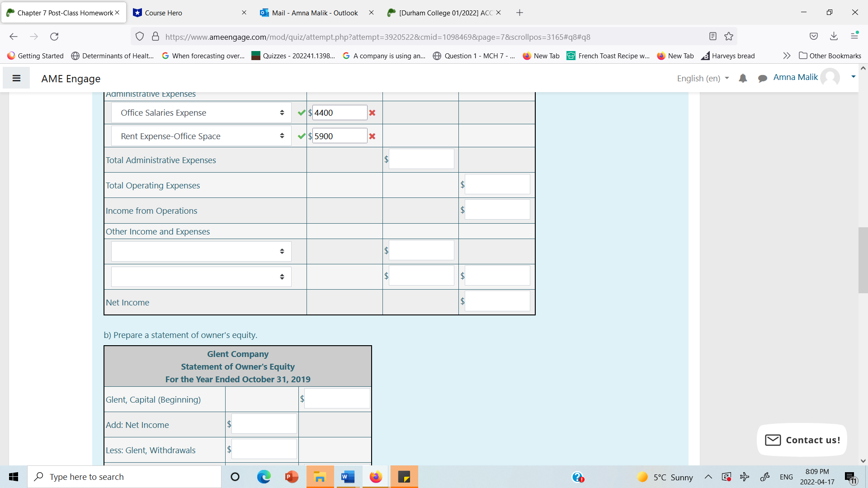The image size is (868, 488).
Task: Open the messages chat bubble icon
Action: (x=762, y=78)
